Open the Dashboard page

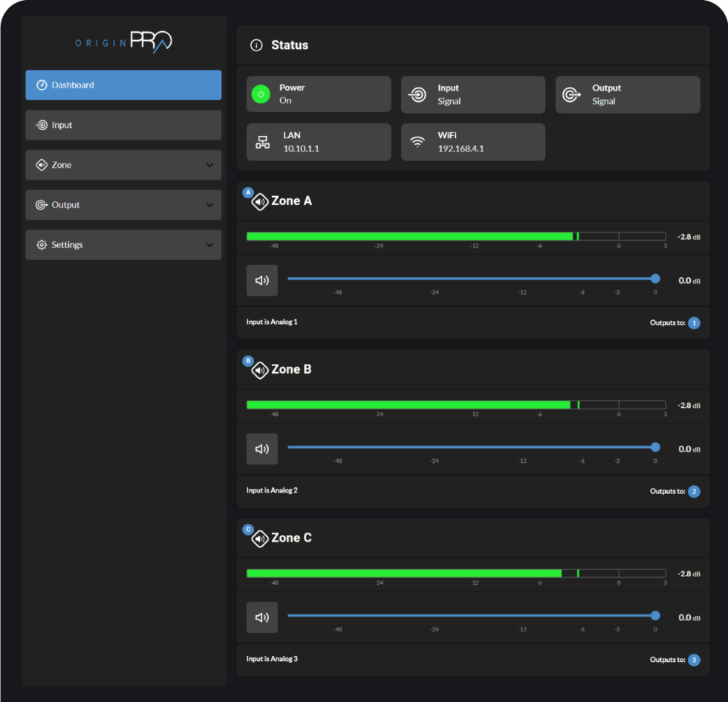point(123,85)
